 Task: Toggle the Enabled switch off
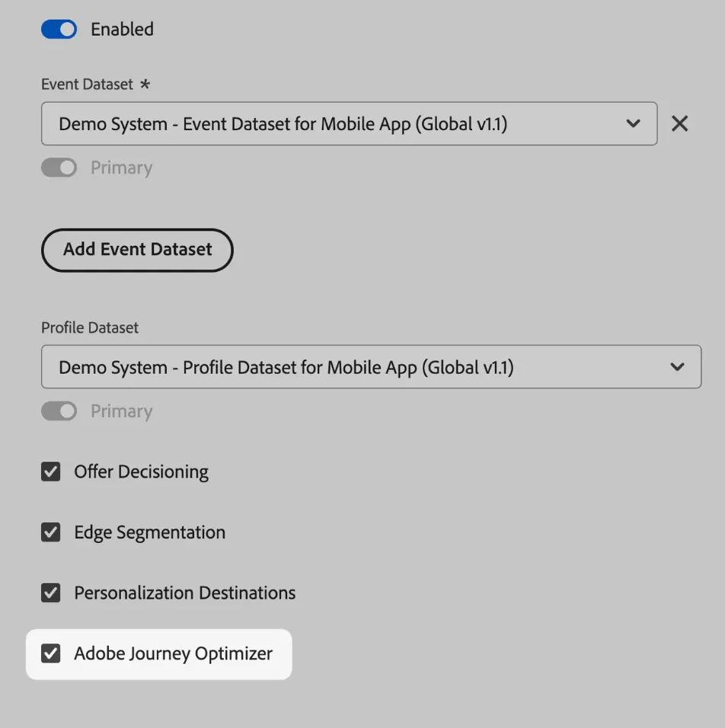click(59, 29)
